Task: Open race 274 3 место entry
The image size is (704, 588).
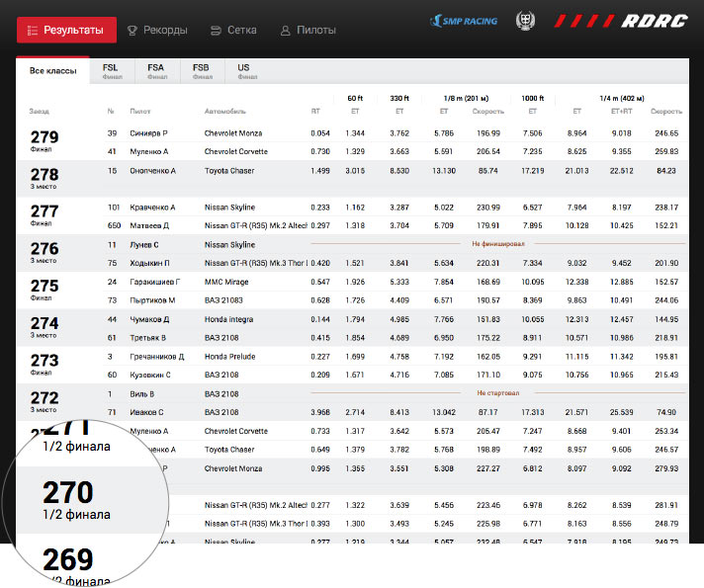Action: pos(44,327)
